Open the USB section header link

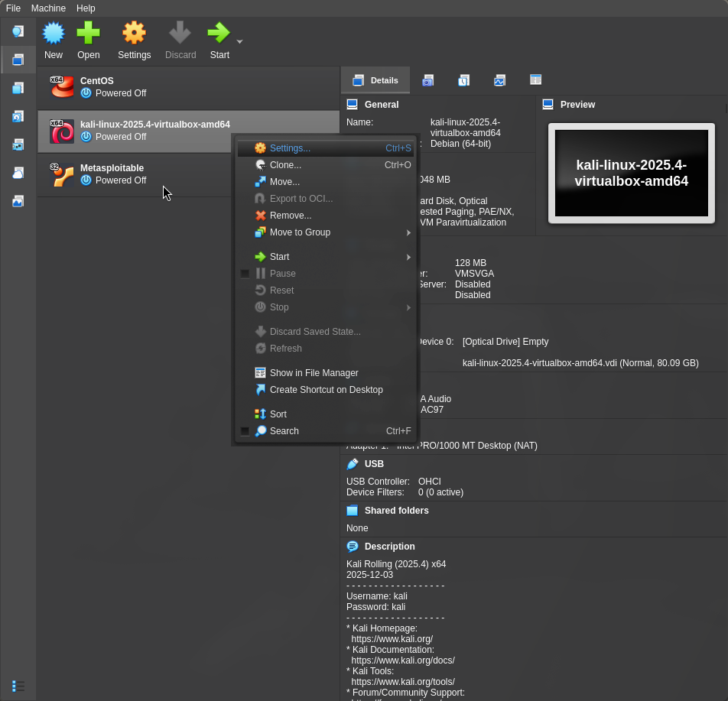pos(374,464)
